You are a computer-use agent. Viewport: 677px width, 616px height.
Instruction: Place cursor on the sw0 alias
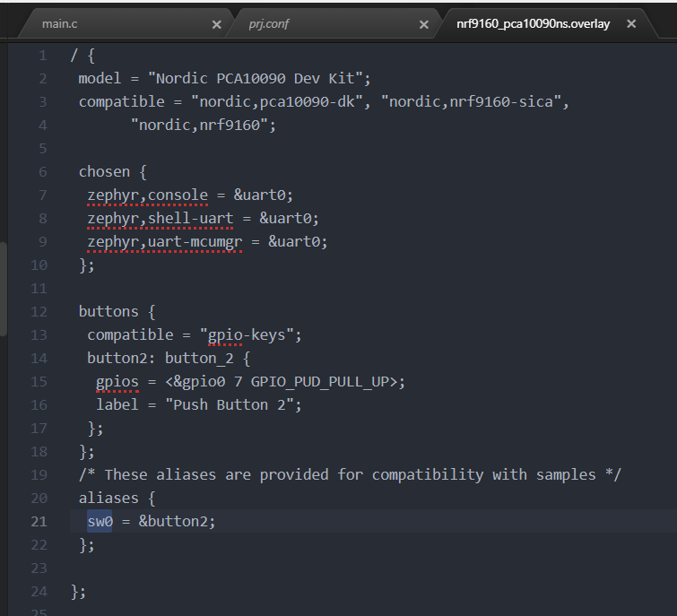[100, 522]
